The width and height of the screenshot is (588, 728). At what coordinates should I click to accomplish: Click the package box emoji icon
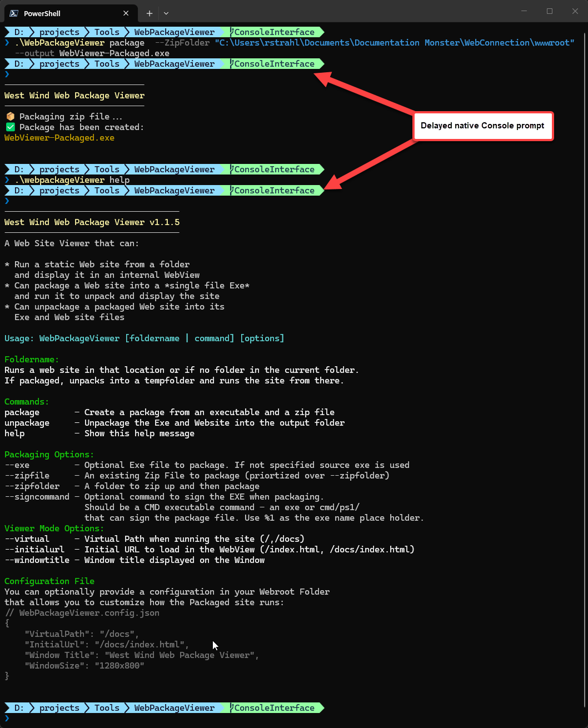pos(9,117)
